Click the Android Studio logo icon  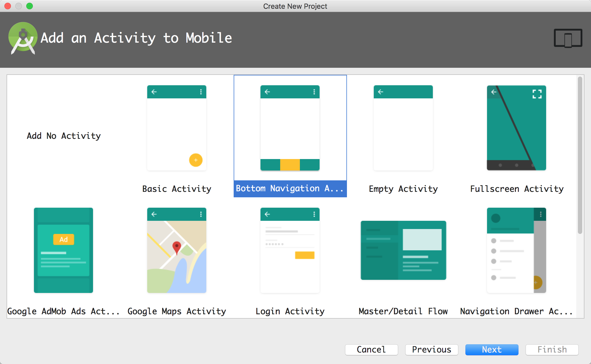(x=23, y=38)
